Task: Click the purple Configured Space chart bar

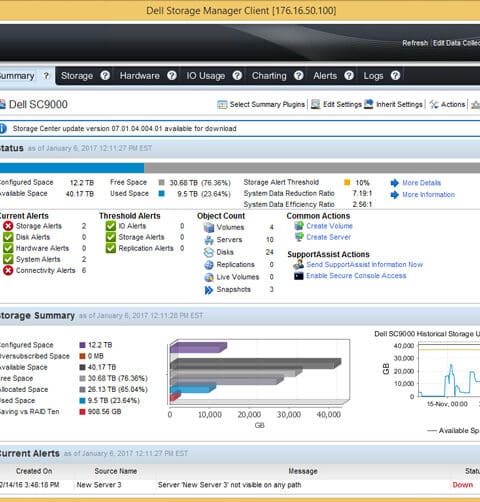Action: click(x=198, y=347)
